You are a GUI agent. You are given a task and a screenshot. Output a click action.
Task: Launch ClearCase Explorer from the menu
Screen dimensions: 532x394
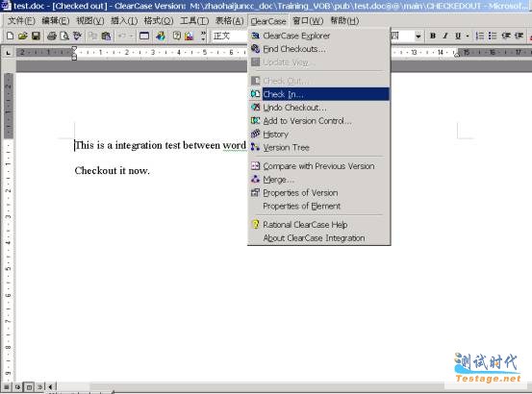[x=319, y=36]
